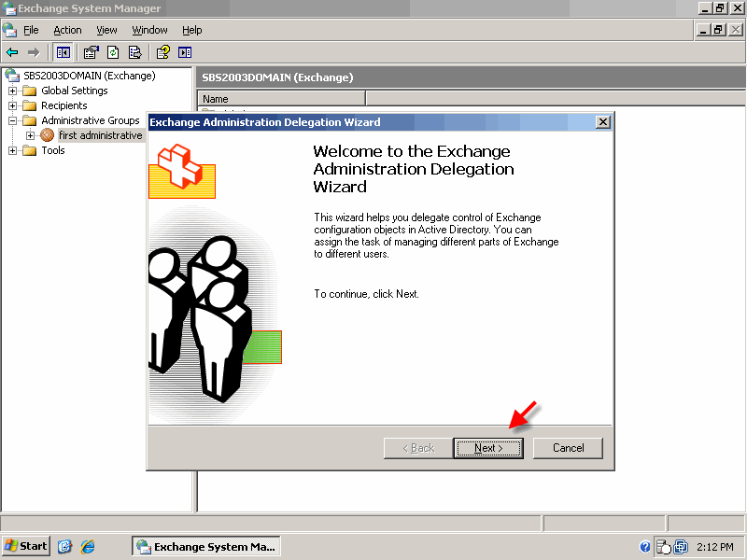Expand the Tools tree node

pyautogui.click(x=13, y=150)
